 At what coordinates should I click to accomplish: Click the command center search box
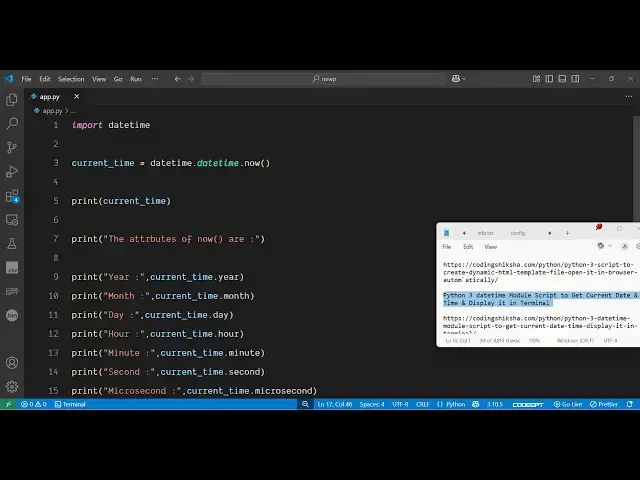click(324, 79)
